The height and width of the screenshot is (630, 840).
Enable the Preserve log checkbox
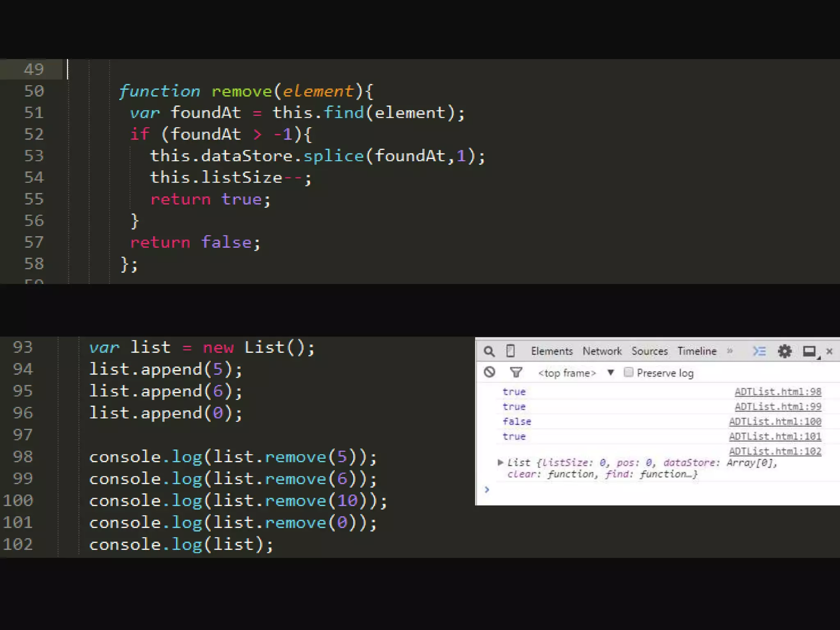tap(628, 372)
